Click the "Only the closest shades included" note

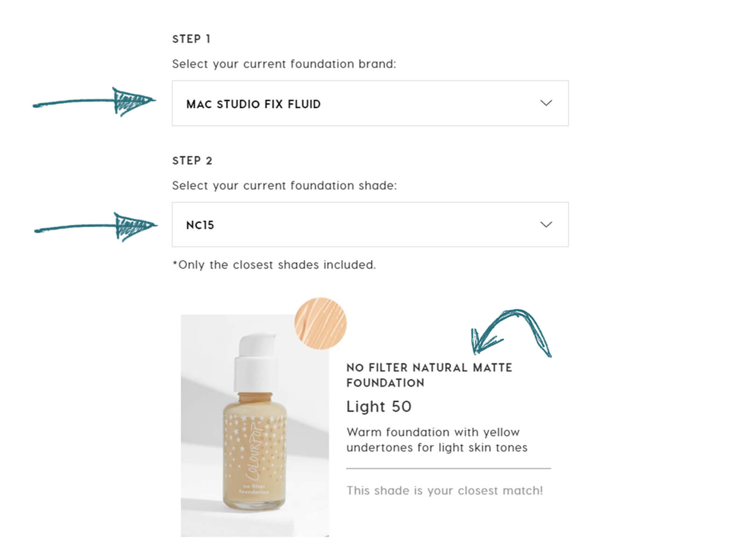(274, 265)
